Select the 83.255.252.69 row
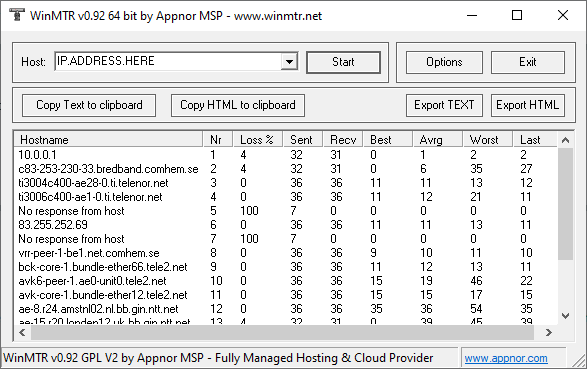Screen dimensions: 587x369 pyautogui.click(x=286, y=225)
